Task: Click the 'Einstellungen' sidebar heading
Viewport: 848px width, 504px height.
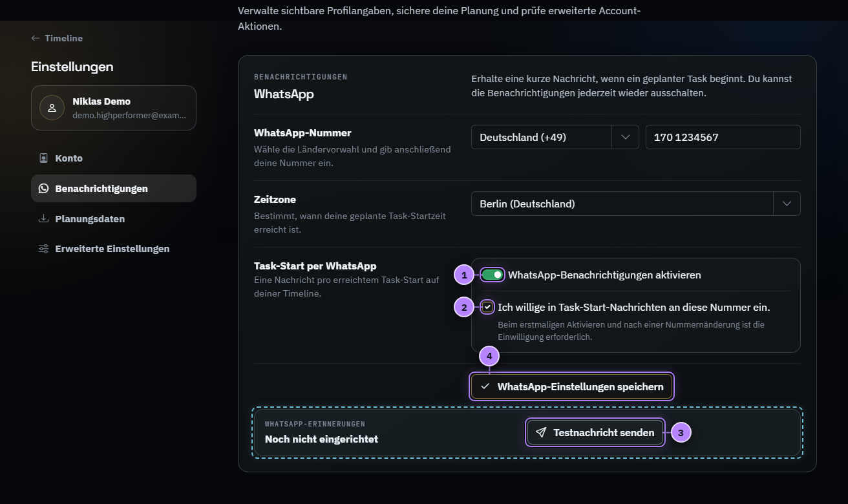Action: [72, 67]
